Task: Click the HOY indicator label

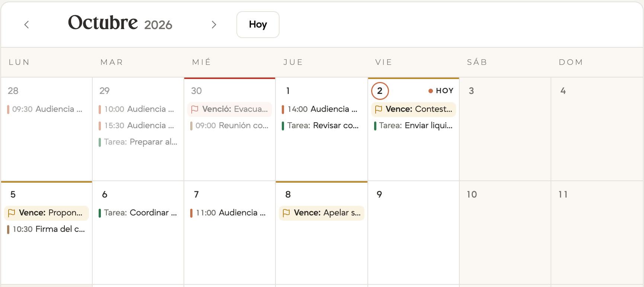Action: coord(441,91)
